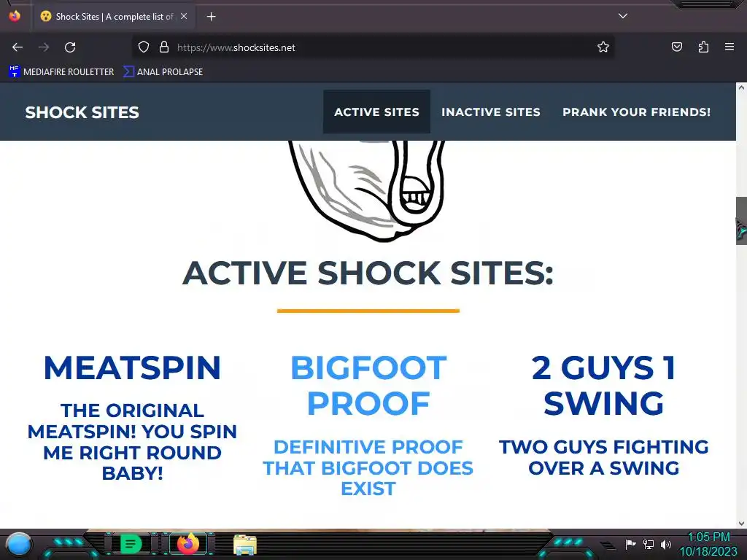Open the BIGFOOT PROOF link

(x=368, y=386)
